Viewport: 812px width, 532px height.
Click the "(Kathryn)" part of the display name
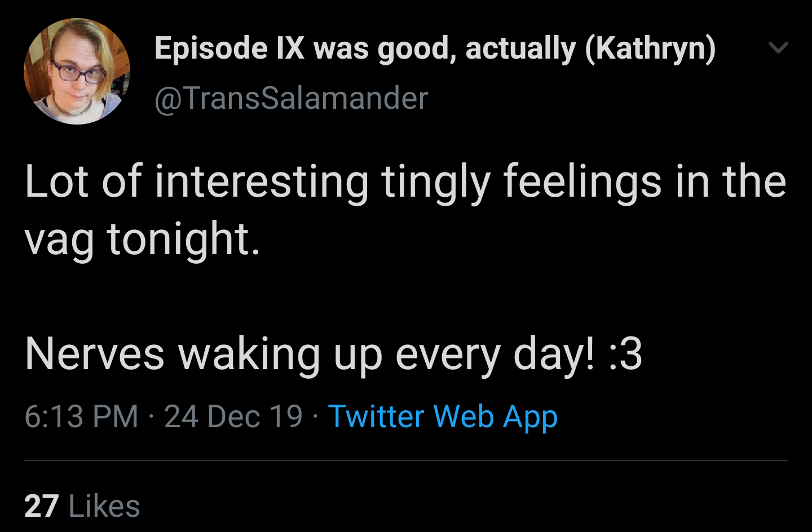pyautogui.click(x=650, y=48)
